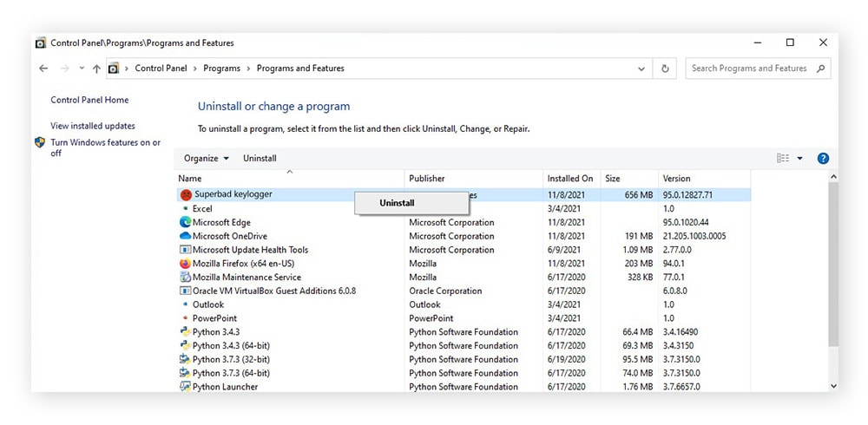
Task: Click the Python 3.4.3 icon
Action: point(186,332)
